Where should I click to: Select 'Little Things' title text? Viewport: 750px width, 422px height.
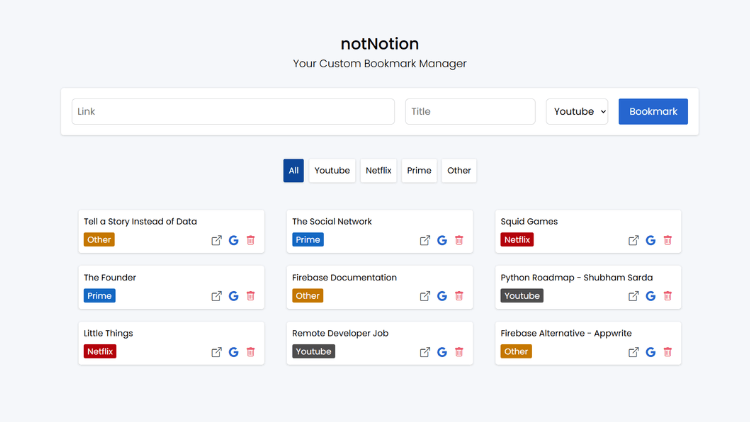108,333
